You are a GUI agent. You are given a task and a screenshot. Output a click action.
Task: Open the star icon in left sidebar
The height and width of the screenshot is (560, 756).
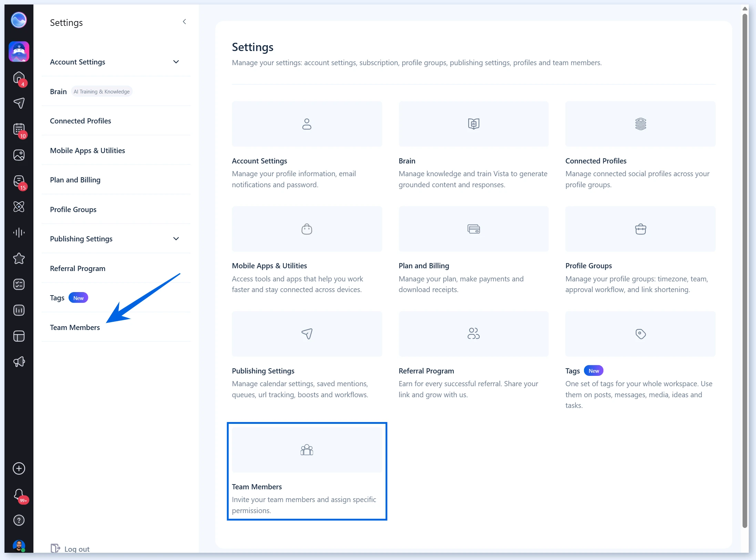[19, 258]
